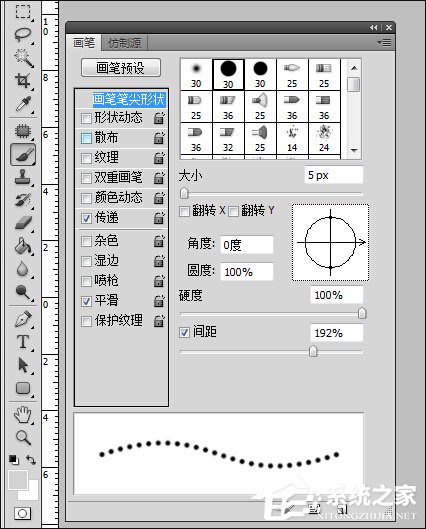Select the Path Selection arrow tool
The width and height of the screenshot is (426, 529).
click(23, 365)
